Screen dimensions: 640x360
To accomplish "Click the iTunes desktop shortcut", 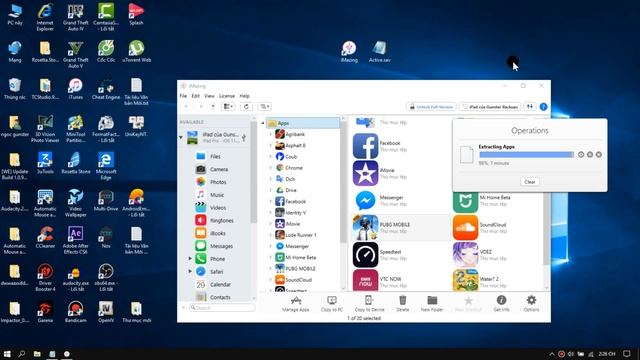I will (76, 89).
